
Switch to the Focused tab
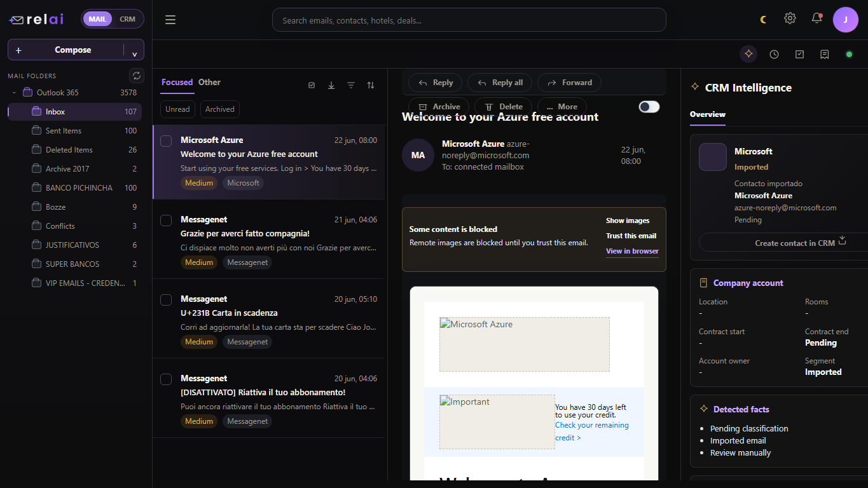[177, 83]
